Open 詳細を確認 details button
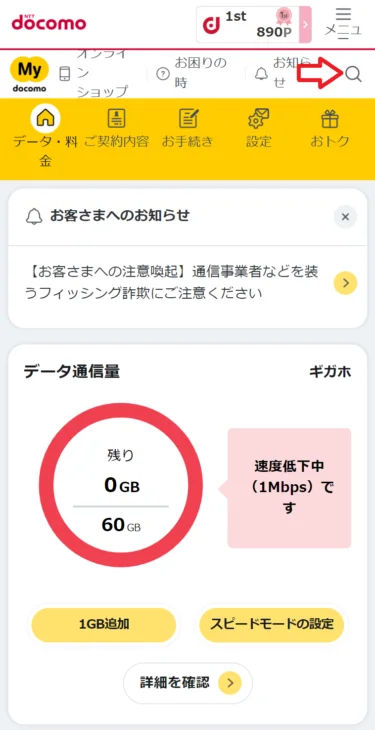Image resolution: width=375 pixels, height=730 pixels. click(x=187, y=683)
